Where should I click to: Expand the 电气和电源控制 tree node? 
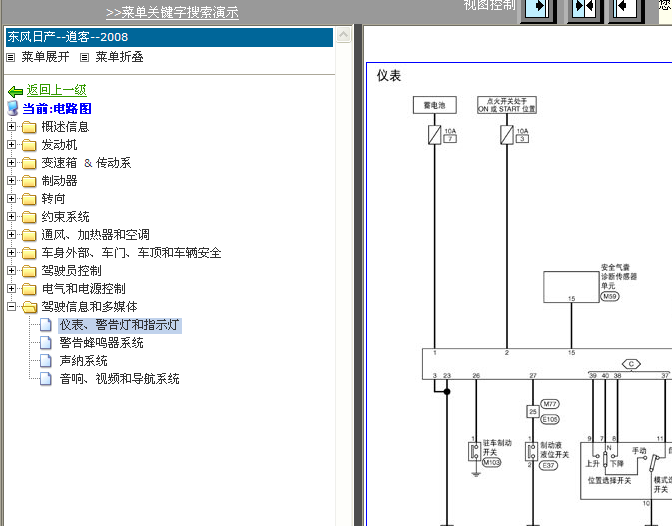[x=12, y=289]
